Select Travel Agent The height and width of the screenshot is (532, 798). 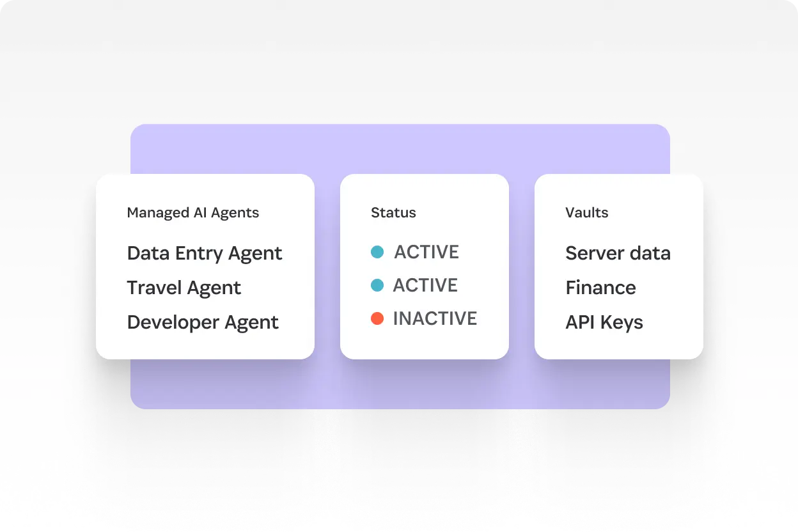[184, 288]
